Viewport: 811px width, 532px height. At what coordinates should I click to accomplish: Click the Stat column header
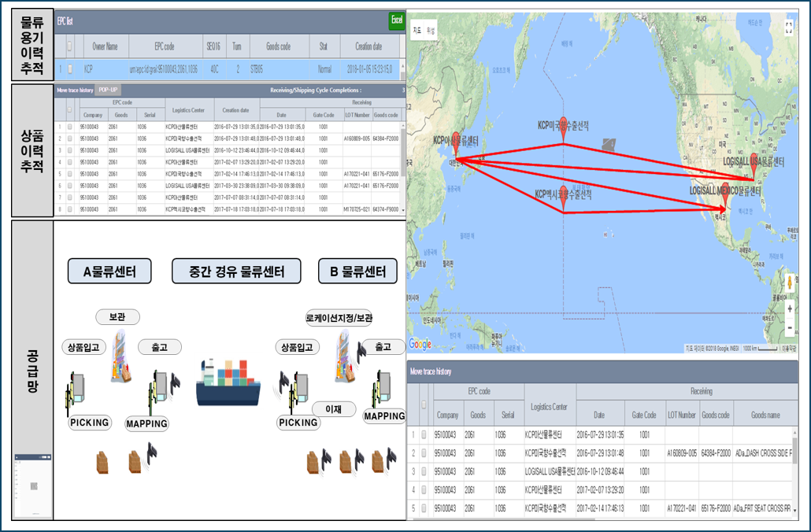[324, 46]
